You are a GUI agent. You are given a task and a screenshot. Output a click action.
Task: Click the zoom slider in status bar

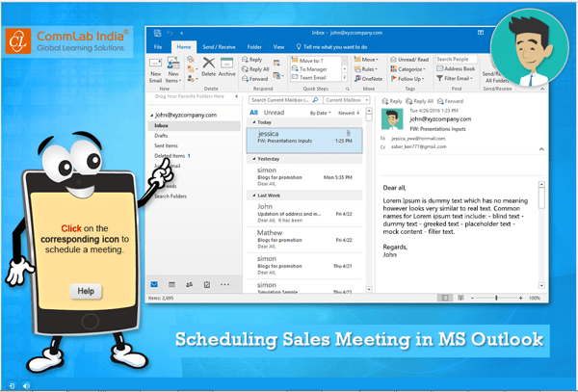tap(496, 298)
